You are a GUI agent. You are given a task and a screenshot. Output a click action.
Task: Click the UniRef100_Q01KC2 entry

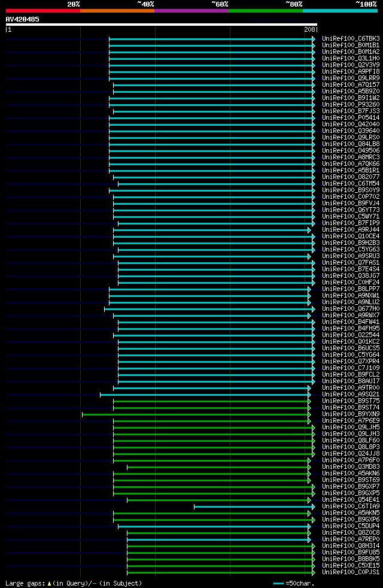tap(351, 342)
